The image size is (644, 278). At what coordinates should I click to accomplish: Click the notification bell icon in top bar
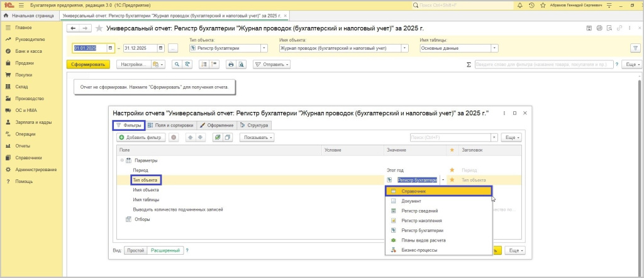tap(518, 5)
